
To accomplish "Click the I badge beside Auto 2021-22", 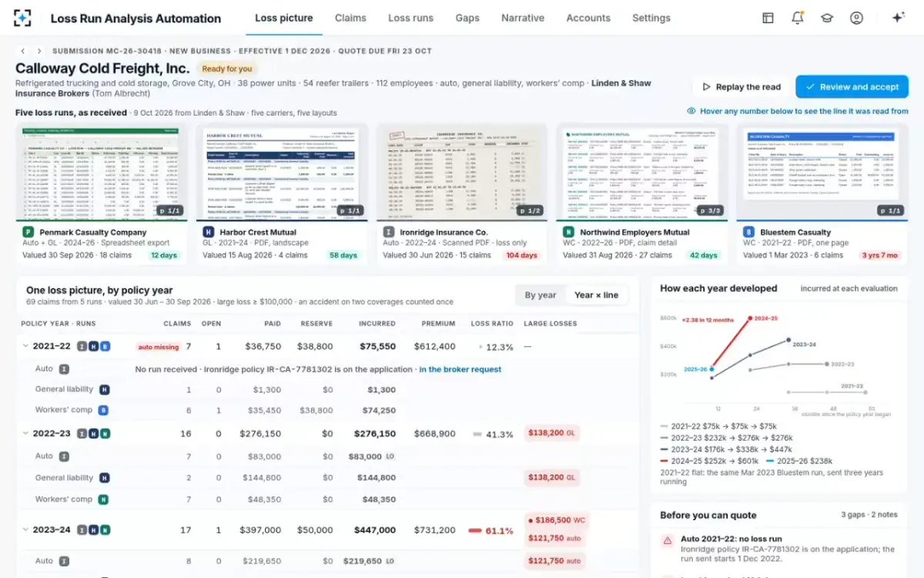I will [64, 369].
